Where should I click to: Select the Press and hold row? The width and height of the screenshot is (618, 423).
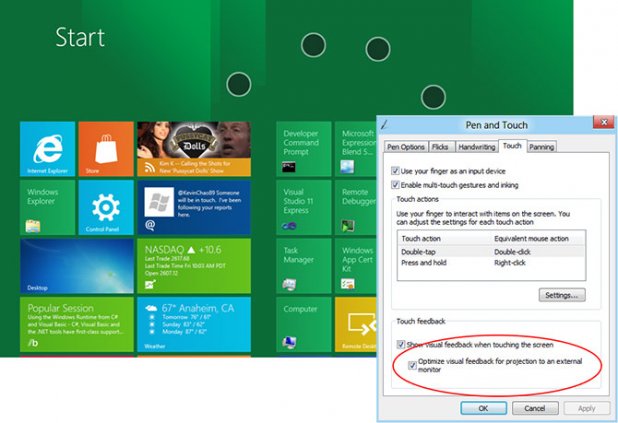click(491, 263)
